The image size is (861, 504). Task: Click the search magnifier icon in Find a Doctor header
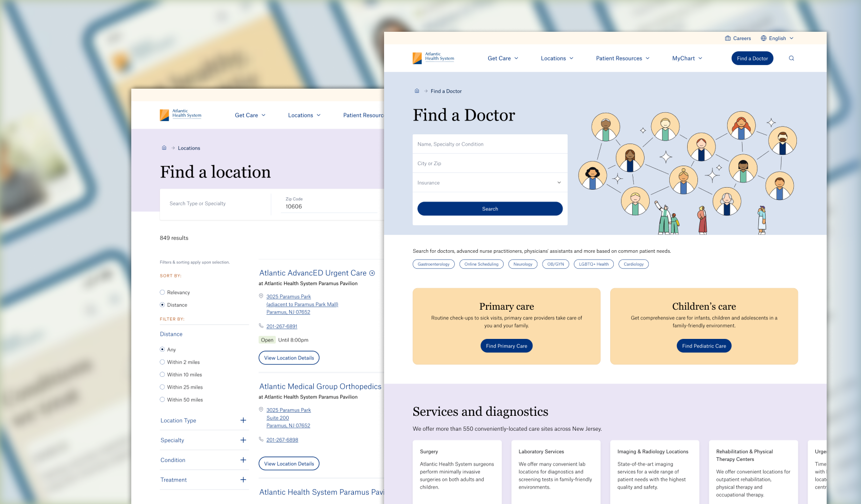(791, 58)
